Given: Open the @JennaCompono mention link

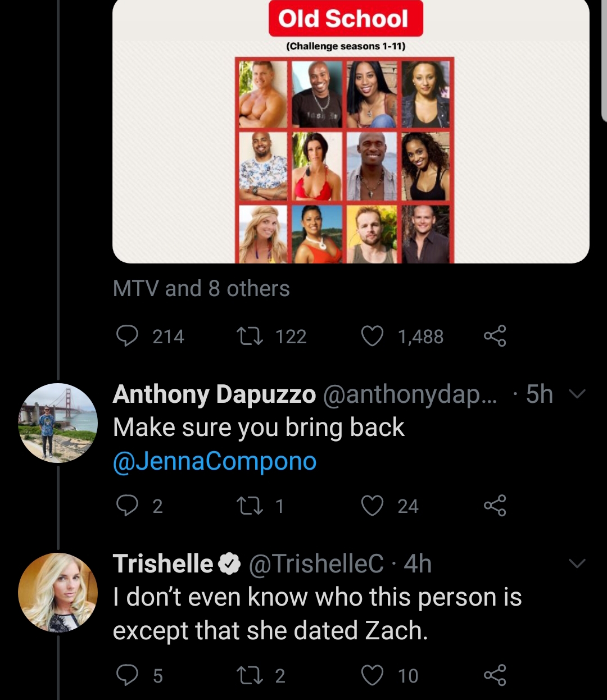Looking at the screenshot, I should click(215, 462).
